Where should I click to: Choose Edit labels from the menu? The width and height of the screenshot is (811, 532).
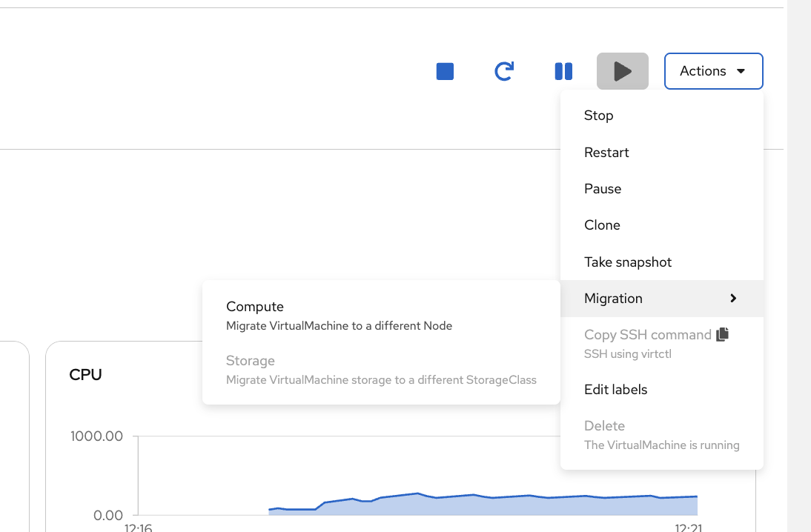click(615, 389)
